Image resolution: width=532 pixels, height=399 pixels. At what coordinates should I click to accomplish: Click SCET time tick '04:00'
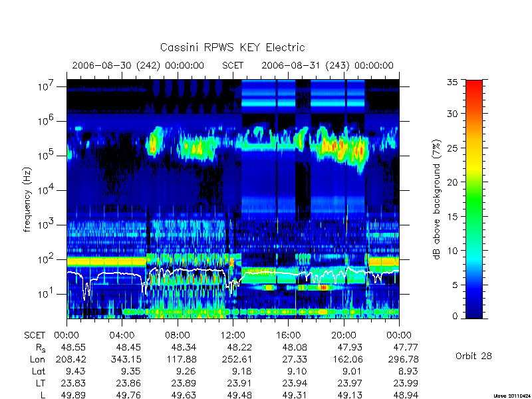click(x=122, y=335)
